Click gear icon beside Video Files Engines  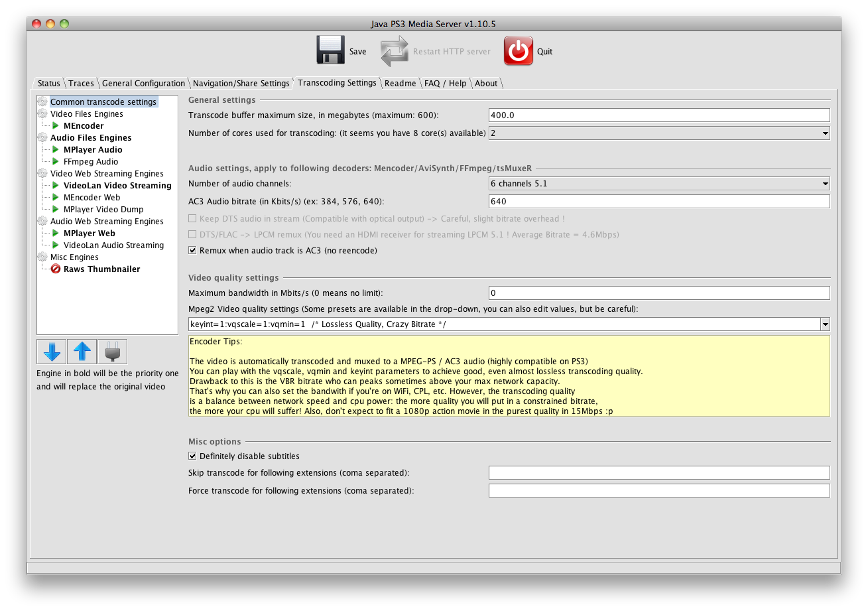point(43,114)
